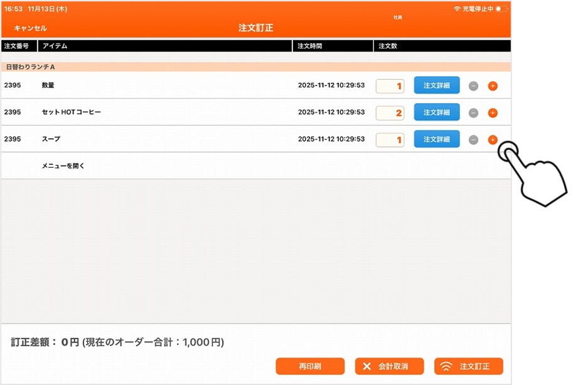588x385 pixels.
Task: Increase quantity for the 数量 row
Action: click(x=493, y=86)
